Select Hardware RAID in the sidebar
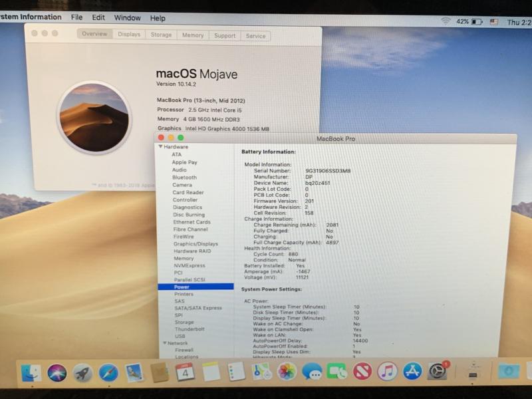The height and width of the screenshot is (399, 532). click(x=192, y=251)
